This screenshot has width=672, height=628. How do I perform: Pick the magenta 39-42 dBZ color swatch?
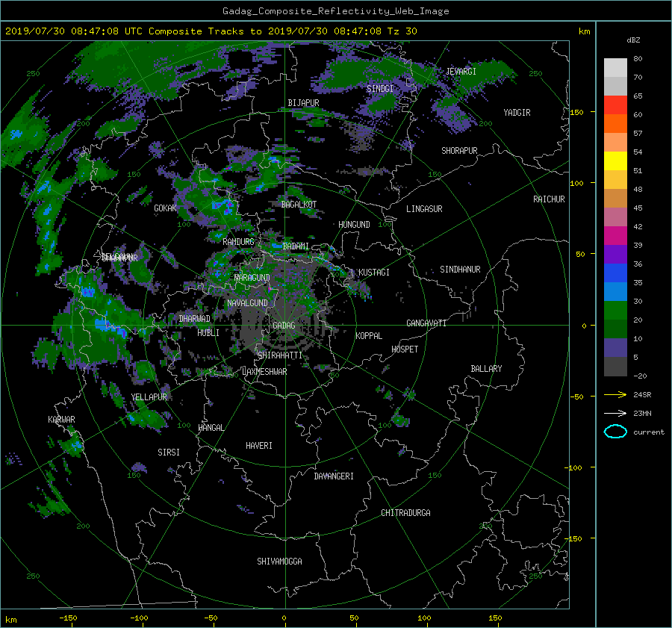615,236
